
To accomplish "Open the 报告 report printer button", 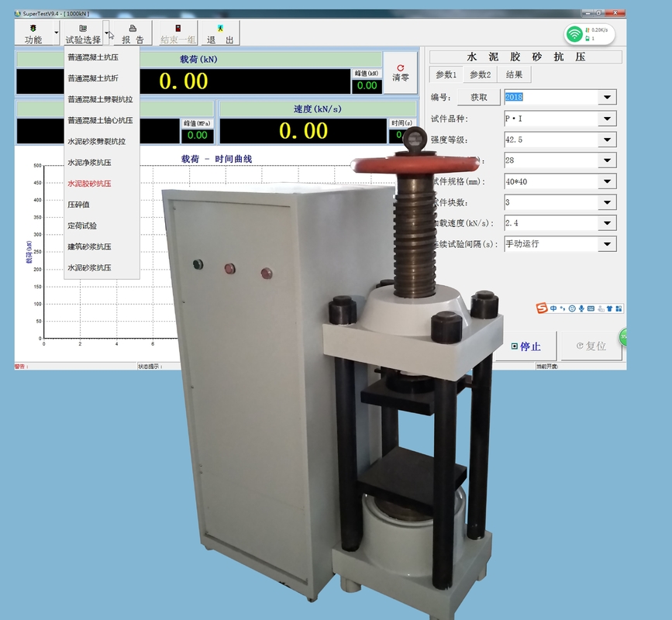I will tap(133, 33).
